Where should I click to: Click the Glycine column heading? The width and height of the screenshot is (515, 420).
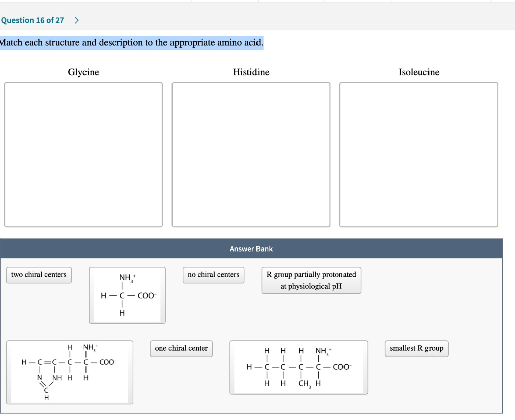coord(83,72)
